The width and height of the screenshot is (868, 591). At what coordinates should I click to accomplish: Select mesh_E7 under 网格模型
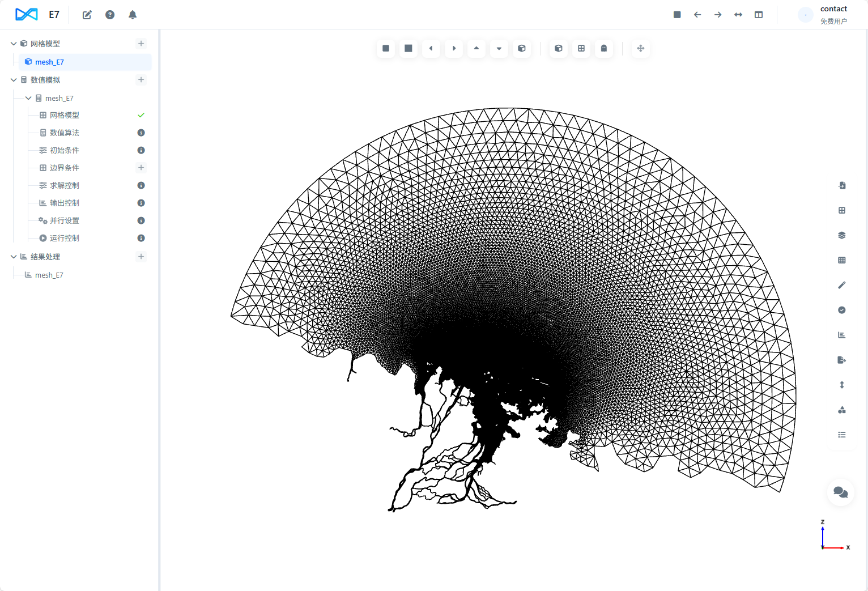(x=49, y=62)
